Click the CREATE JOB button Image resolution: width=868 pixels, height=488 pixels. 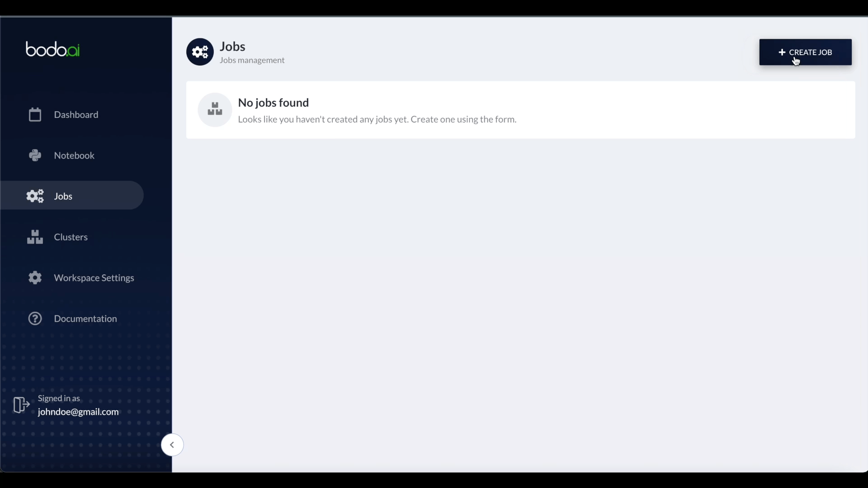(x=805, y=52)
